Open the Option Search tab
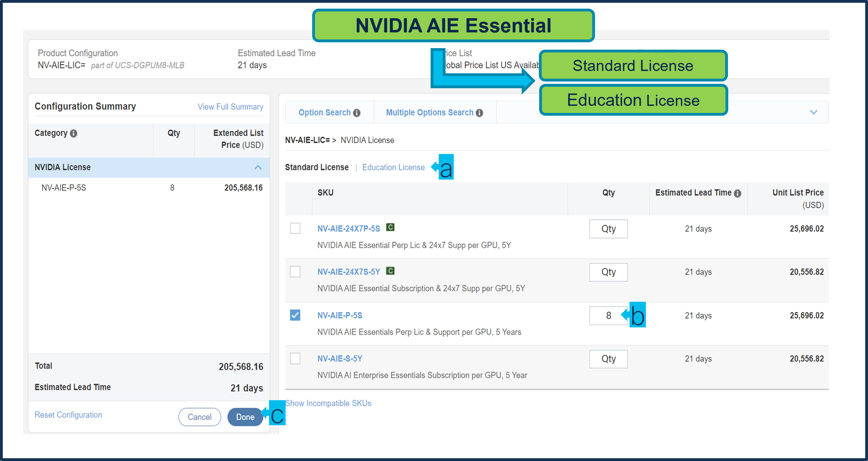Screen dimensions: 868x461 (x=324, y=113)
